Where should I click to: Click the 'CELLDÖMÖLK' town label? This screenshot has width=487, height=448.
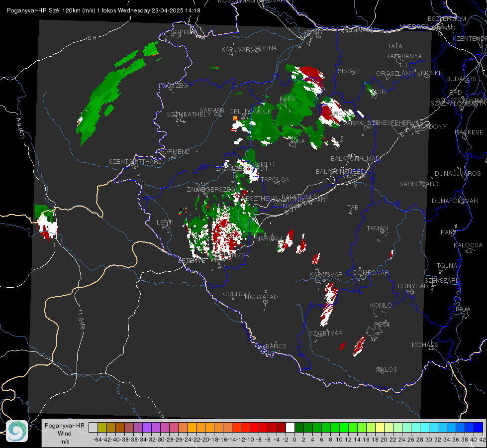(x=251, y=112)
